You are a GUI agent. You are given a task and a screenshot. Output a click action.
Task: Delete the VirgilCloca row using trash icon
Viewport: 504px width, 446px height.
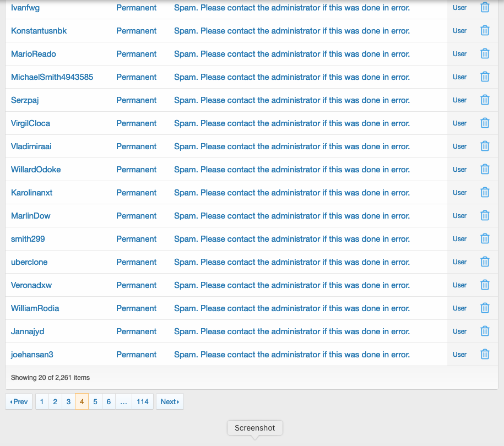click(x=485, y=123)
